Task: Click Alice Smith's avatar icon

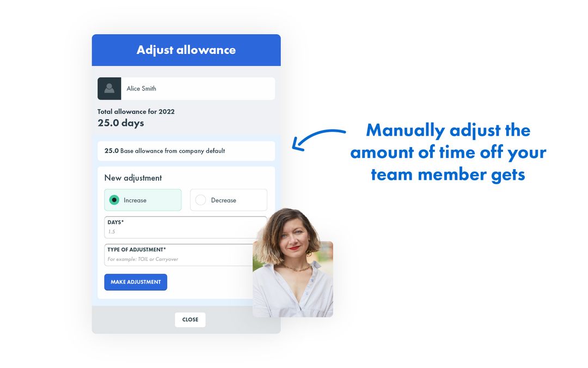Action: coord(109,88)
